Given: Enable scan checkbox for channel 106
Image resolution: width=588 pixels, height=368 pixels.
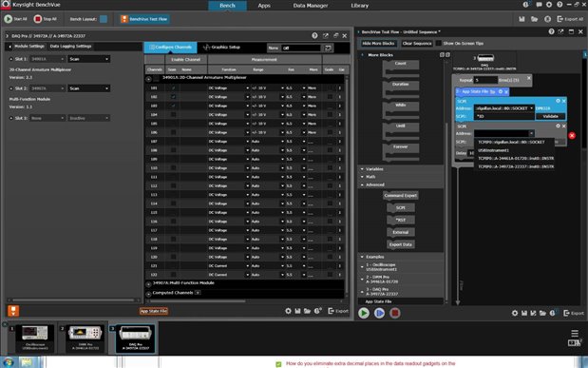Looking at the screenshot, I should pyautogui.click(x=173, y=132).
